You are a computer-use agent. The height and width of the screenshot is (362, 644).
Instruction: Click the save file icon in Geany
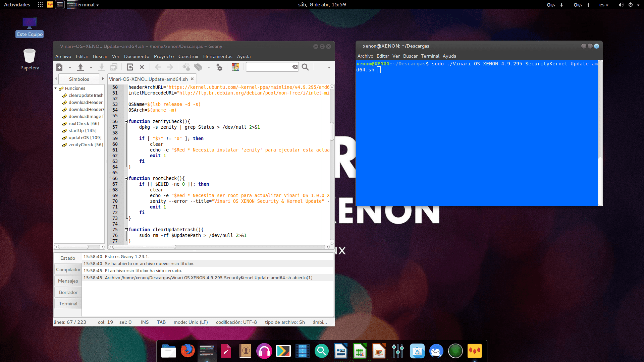(x=101, y=67)
